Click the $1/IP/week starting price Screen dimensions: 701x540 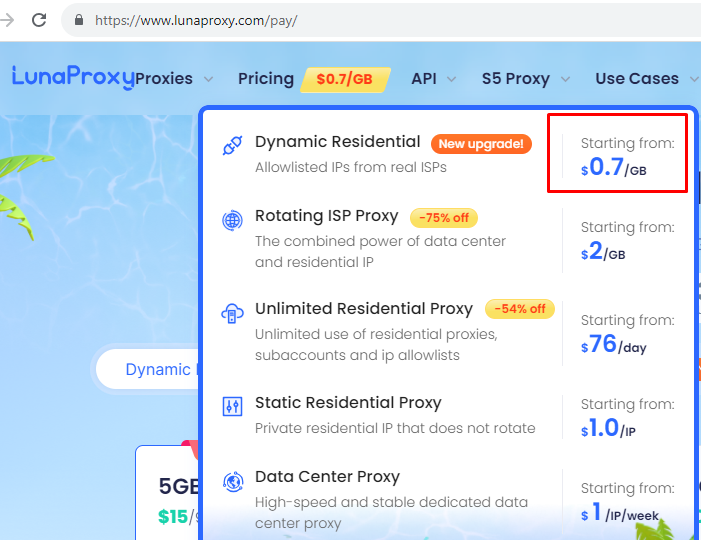620,512
